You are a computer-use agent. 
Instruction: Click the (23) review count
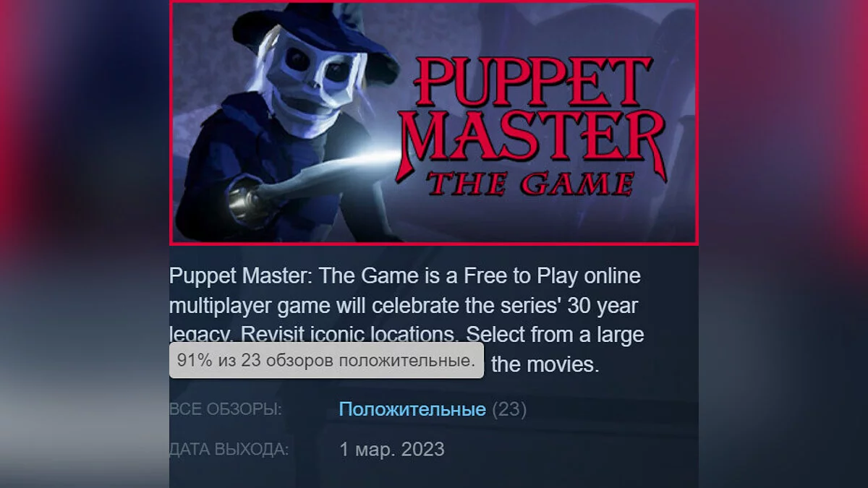tap(509, 410)
